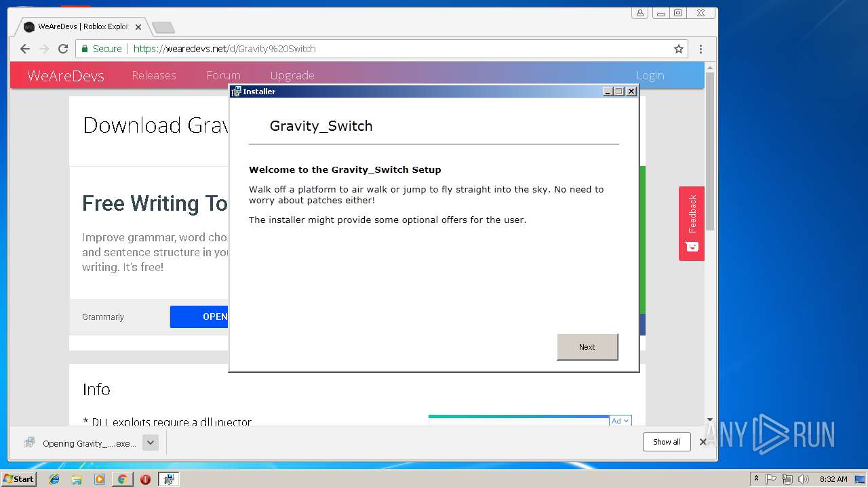868x488 pixels.
Task: Click the Chrome profile user icon
Action: [x=639, y=13]
